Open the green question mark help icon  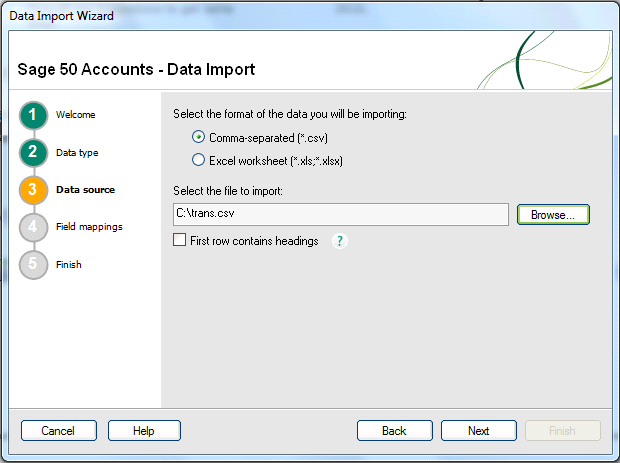[339, 241]
